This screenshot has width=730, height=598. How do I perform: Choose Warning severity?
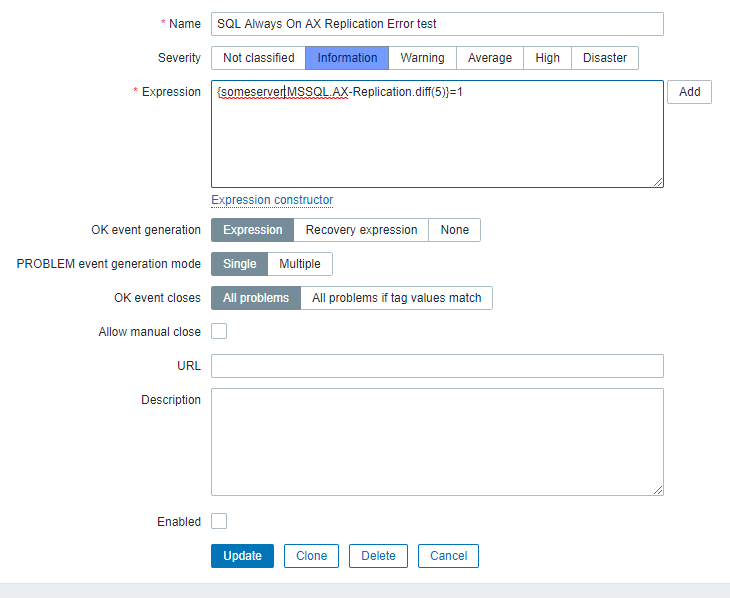coord(422,58)
